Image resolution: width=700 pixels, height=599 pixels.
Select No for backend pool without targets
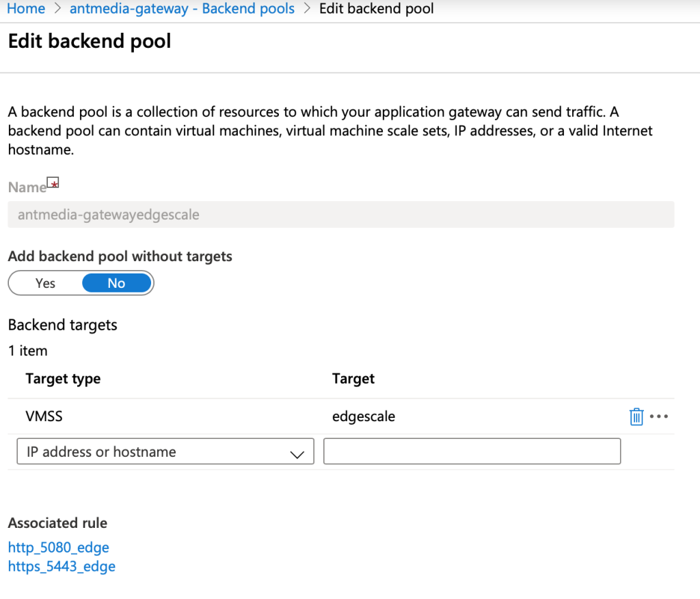116,283
